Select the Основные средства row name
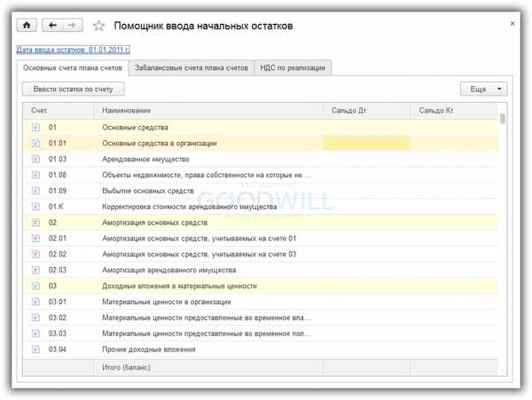532x400 pixels. (135, 128)
